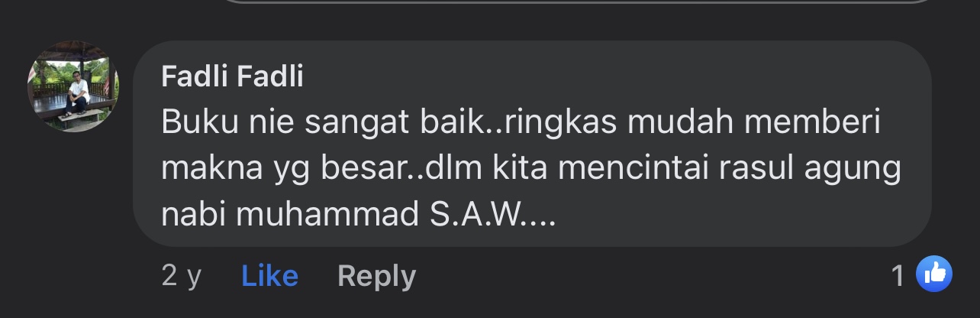Open Fadli Fadli's profile picture
Image resolution: width=980 pixels, height=318 pixels.
tap(73, 86)
